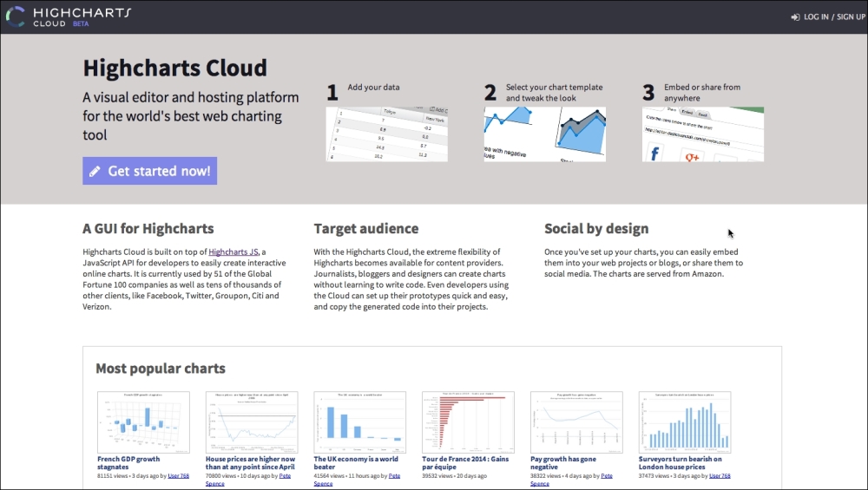Click the large 'Highcharts Cloud' page heading
This screenshot has height=490, width=868.
pyautogui.click(x=175, y=68)
